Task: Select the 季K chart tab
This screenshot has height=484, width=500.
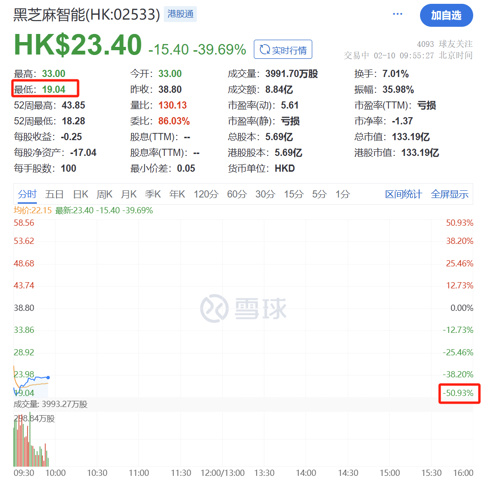Action: 153,194
